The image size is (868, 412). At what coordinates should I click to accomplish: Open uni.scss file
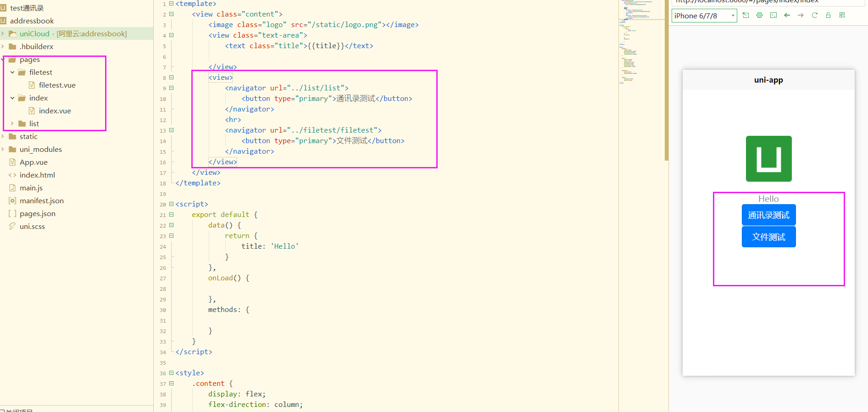(32, 226)
